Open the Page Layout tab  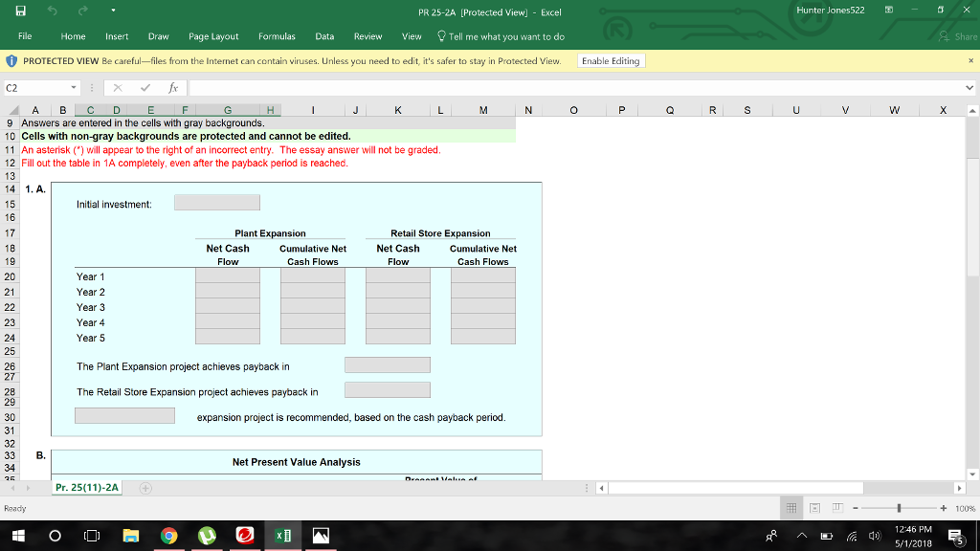213,36
